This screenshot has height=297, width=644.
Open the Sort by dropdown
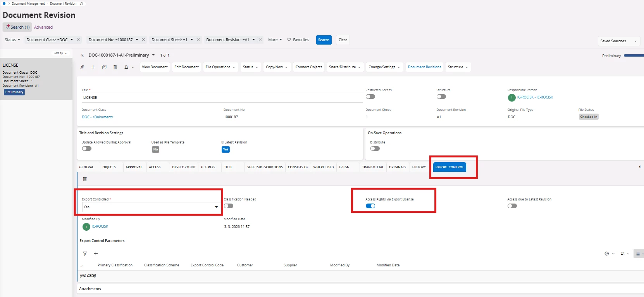[x=60, y=53]
